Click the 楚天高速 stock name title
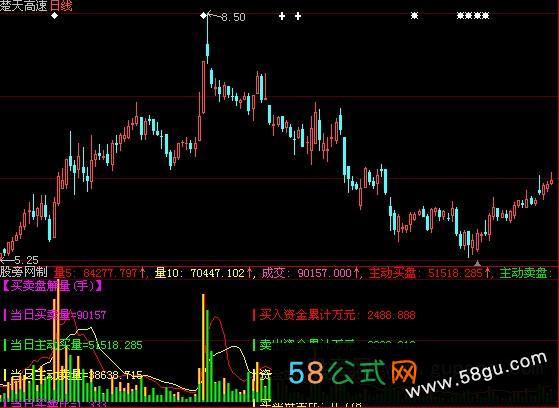Screen dimensions: 559x408 24,5
